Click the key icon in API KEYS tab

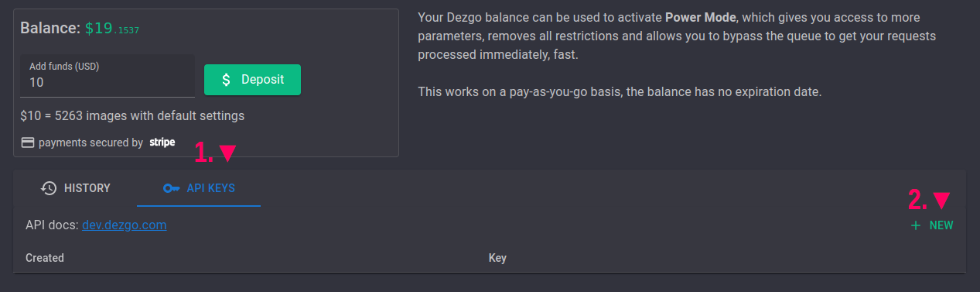click(x=171, y=188)
